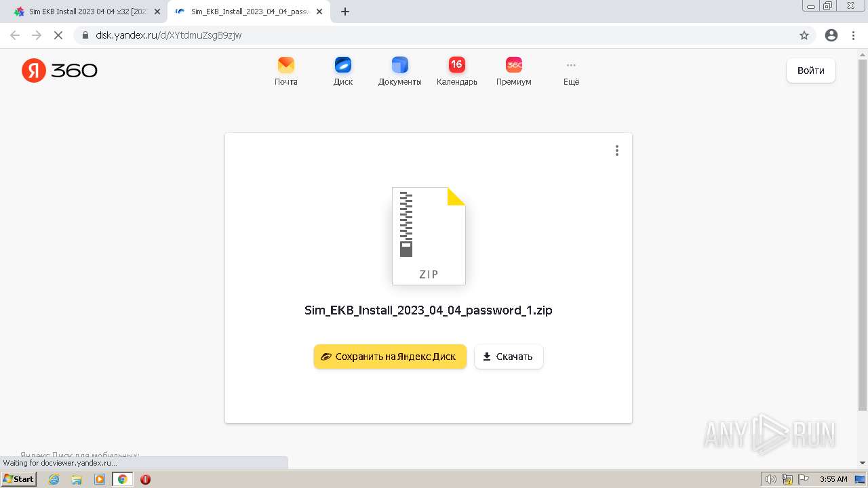Image resolution: width=868 pixels, height=488 pixels.
Task: View site security lock information
Action: tap(85, 35)
